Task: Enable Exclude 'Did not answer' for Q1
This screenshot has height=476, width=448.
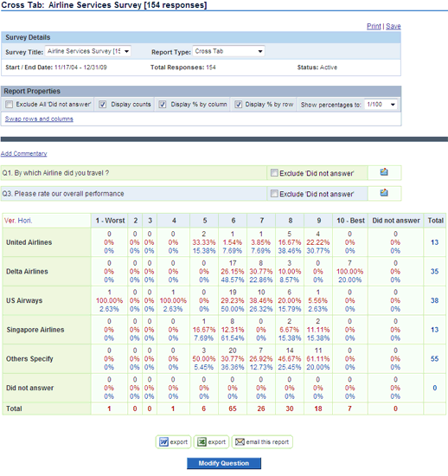Action: (x=274, y=173)
